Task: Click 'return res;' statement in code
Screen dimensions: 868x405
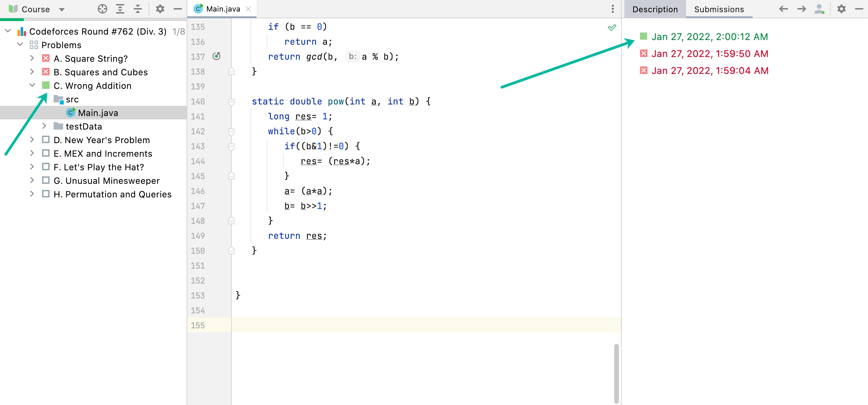Action: click(x=297, y=236)
